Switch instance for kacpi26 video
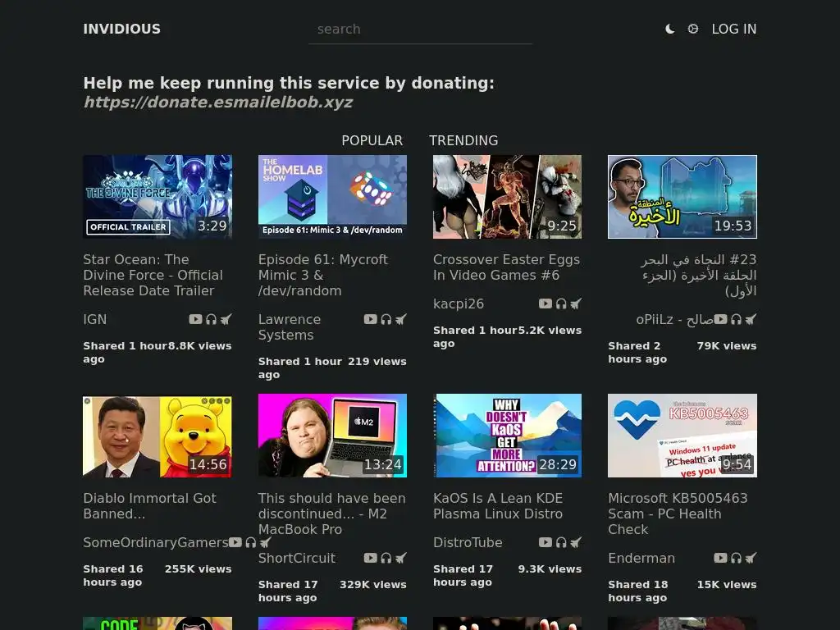This screenshot has width=840, height=630. tap(576, 304)
